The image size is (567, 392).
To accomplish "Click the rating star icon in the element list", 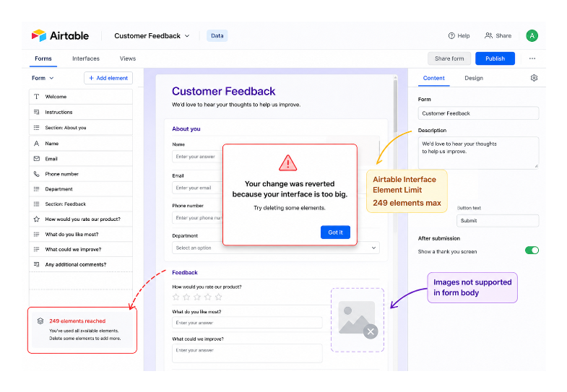I will tap(37, 219).
